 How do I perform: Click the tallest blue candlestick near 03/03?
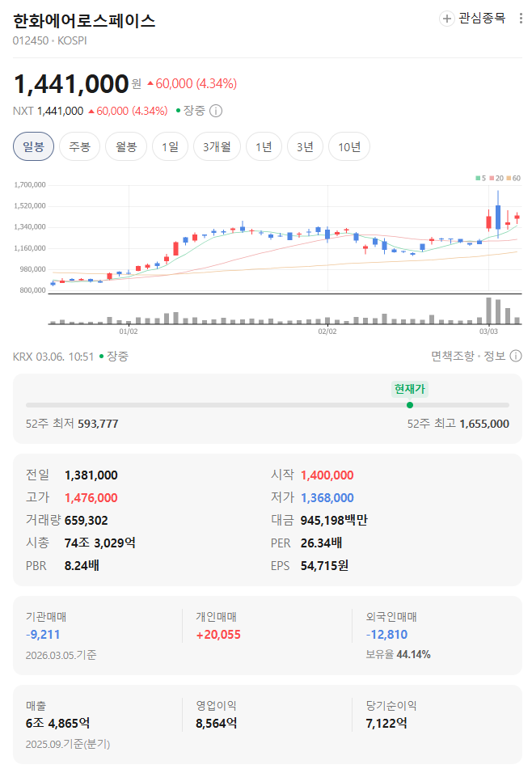[x=498, y=214]
